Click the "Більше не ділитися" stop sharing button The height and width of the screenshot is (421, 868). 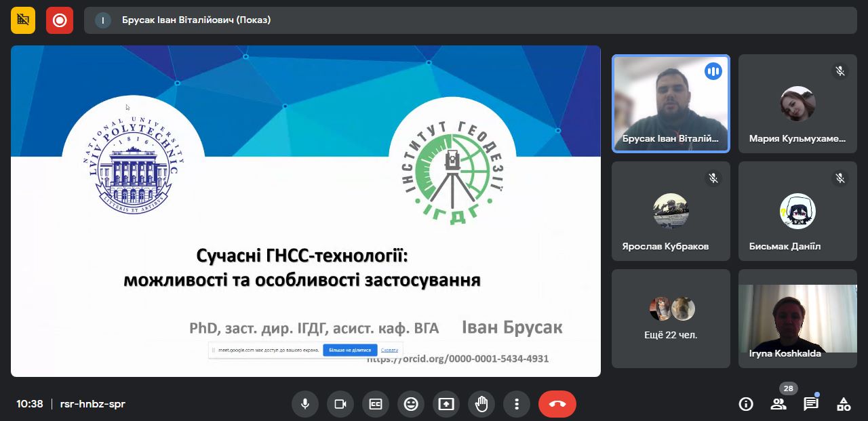point(350,350)
